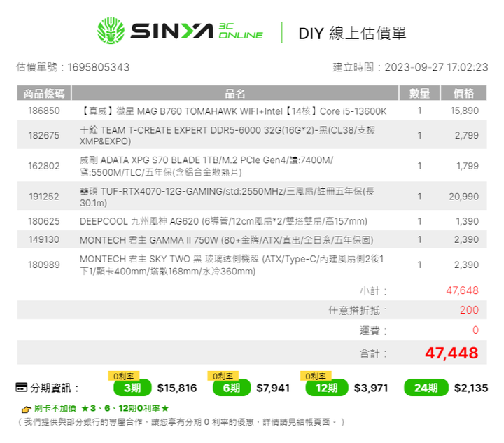The image size is (504, 443).
Task: Click the GAMMA II 750W price 2,390
Action: coord(466,239)
